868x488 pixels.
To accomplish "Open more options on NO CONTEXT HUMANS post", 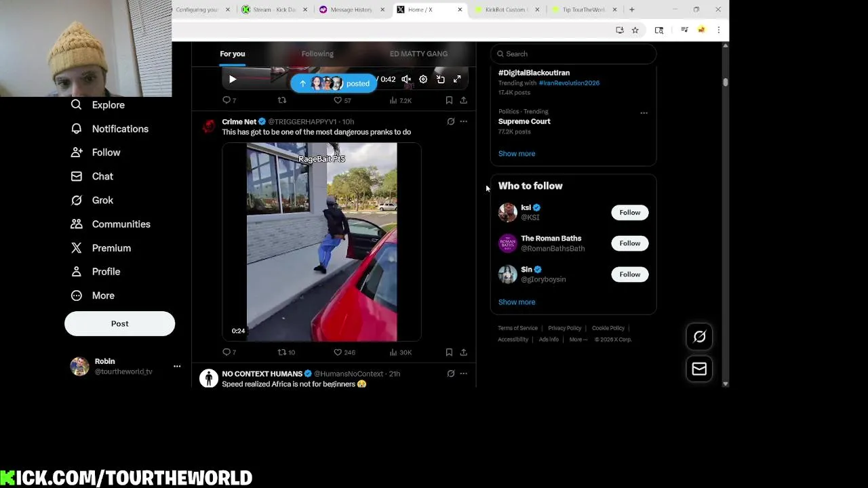I will tap(464, 373).
